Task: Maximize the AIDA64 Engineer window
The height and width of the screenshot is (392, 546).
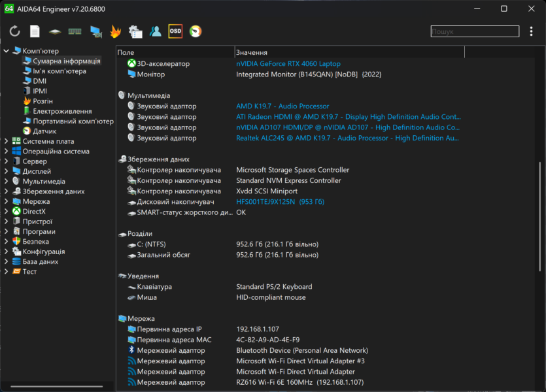Action: click(503, 8)
